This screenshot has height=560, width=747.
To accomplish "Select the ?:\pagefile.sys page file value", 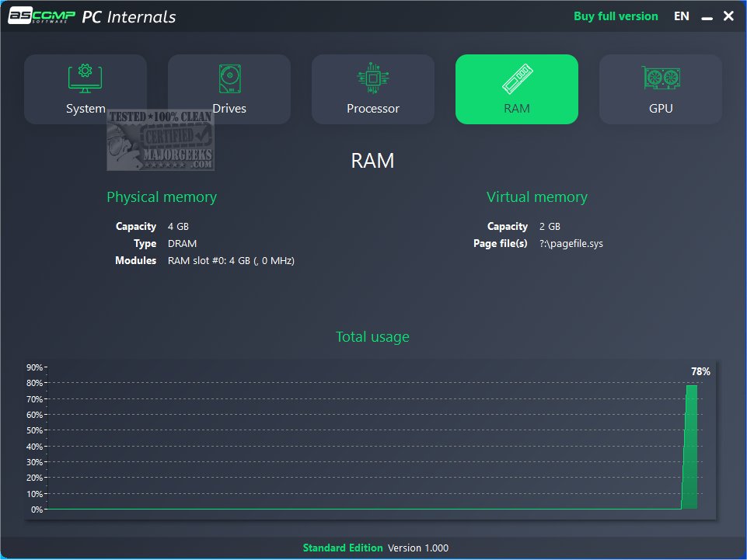I will tap(571, 244).
